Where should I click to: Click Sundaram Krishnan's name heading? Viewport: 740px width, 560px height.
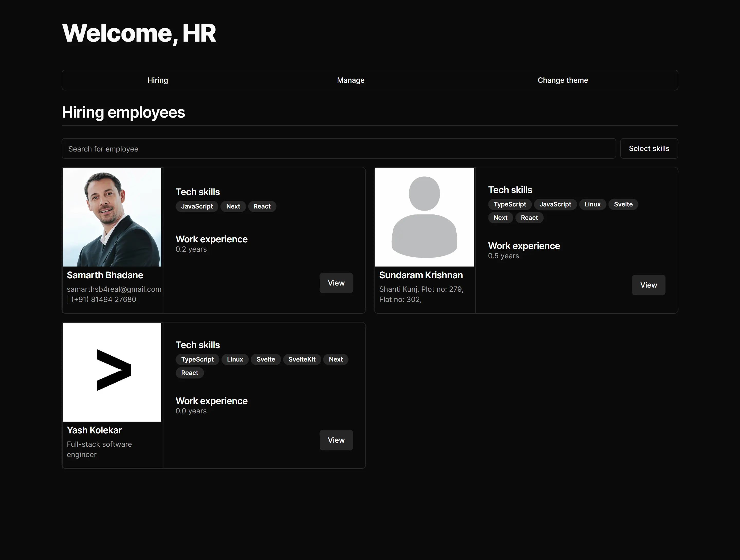click(x=421, y=275)
